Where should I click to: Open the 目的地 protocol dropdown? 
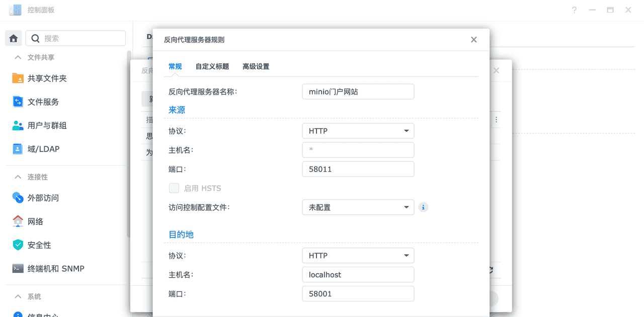[358, 255]
